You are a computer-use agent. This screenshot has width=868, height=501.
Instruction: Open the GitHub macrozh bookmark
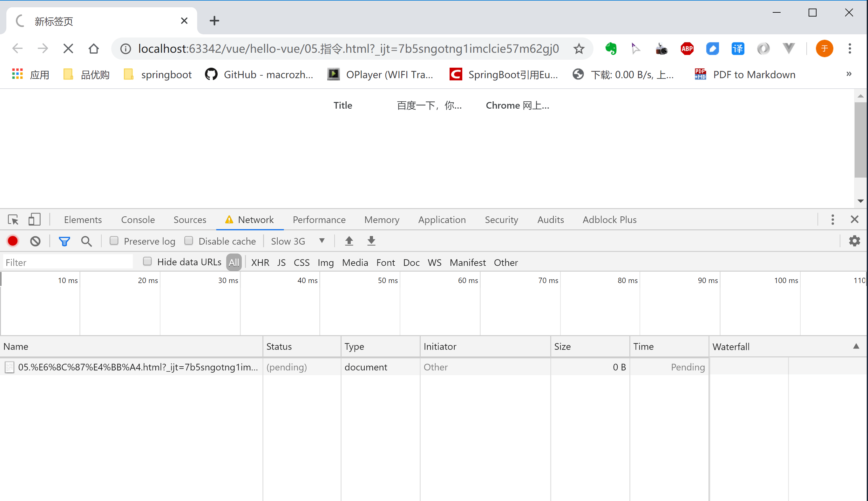point(259,74)
